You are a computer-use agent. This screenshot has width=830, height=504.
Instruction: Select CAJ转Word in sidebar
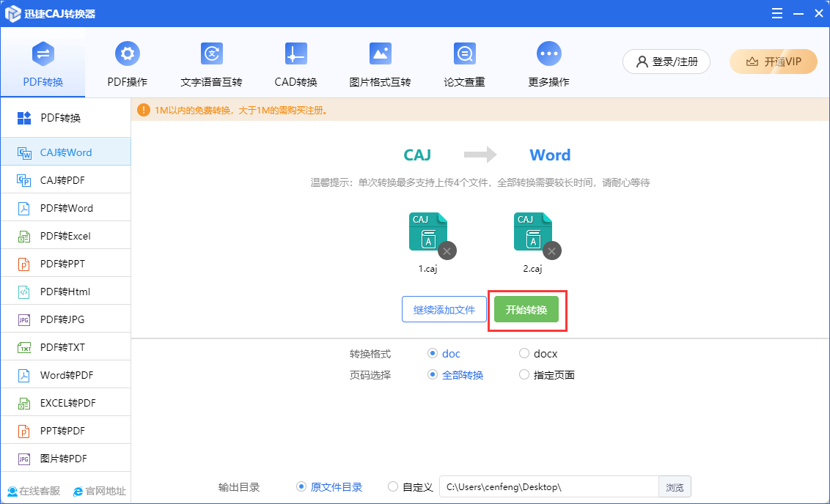[x=66, y=152]
